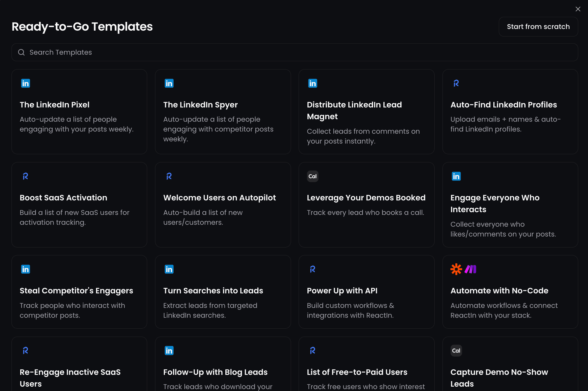Screen dimensions: 588x391
Task: Click the ReactIn logo on Welcome Users on Autopilot card
Action: 169,176
